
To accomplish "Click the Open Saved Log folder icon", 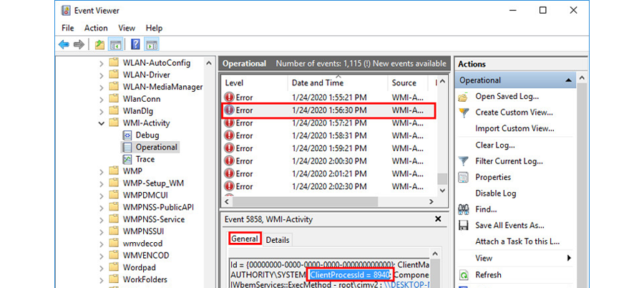I will 463,97.
